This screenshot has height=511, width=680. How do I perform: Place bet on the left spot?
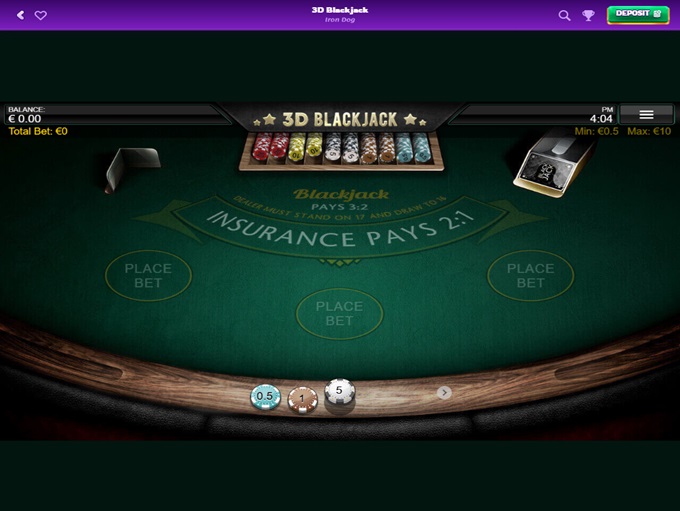pyautogui.click(x=148, y=275)
